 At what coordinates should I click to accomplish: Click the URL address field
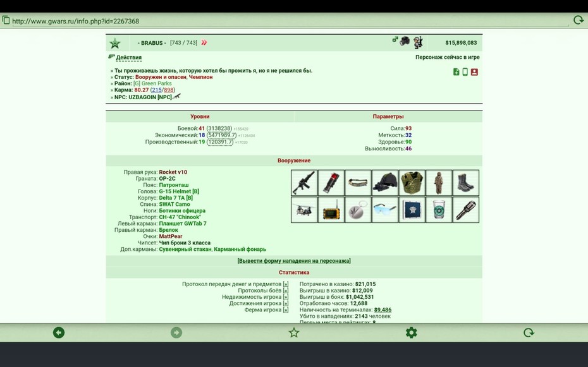[x=289, y=21]
